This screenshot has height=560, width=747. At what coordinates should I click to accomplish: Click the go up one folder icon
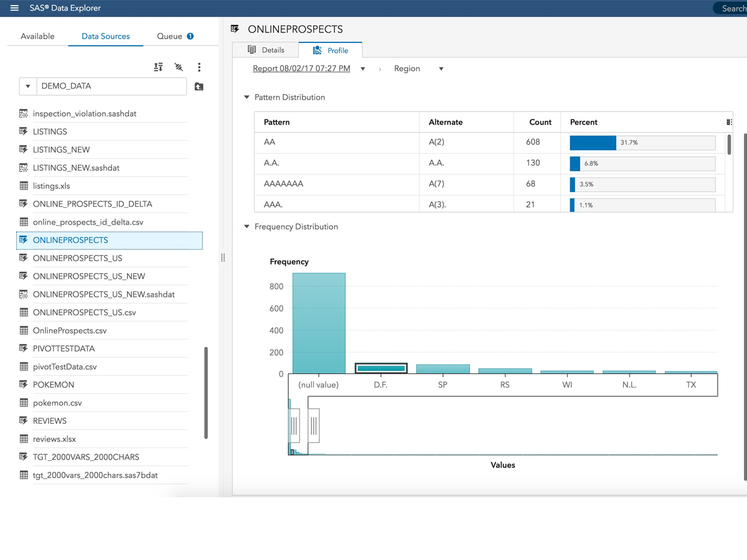tap(199, 86)
